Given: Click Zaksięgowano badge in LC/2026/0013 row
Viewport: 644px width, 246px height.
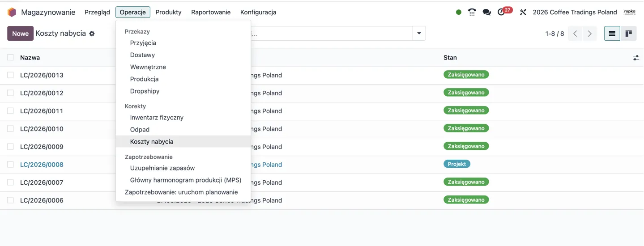Looking at the screenshot, I should coord(466,75).
